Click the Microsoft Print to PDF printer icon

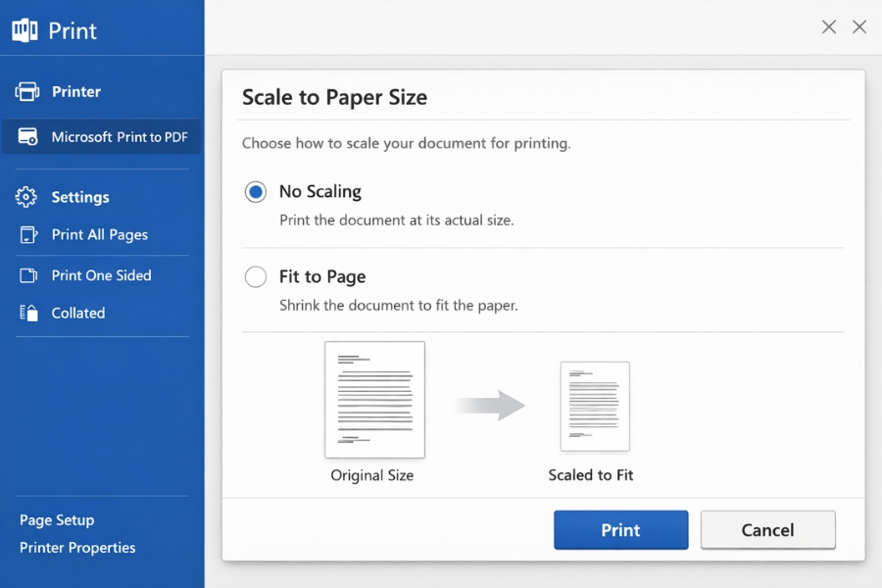click(x=29, y=137)
